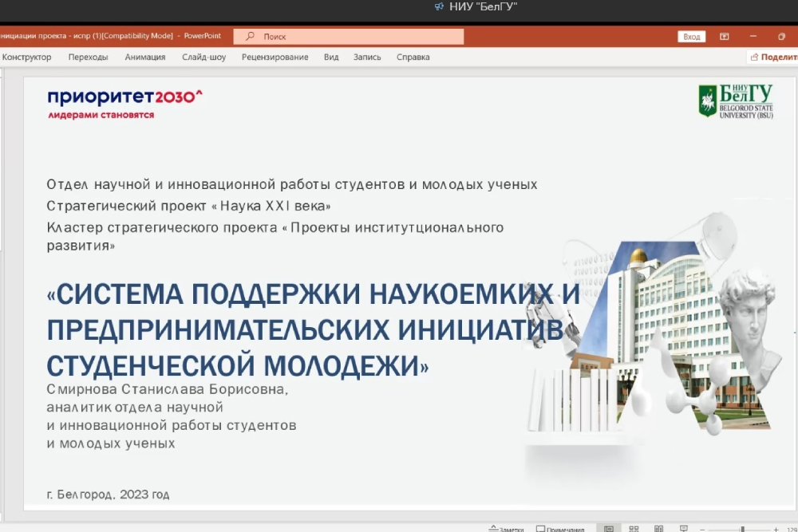Click the Поделиться share button
Viewport: 798px width, 532px height.
point(774,57)
